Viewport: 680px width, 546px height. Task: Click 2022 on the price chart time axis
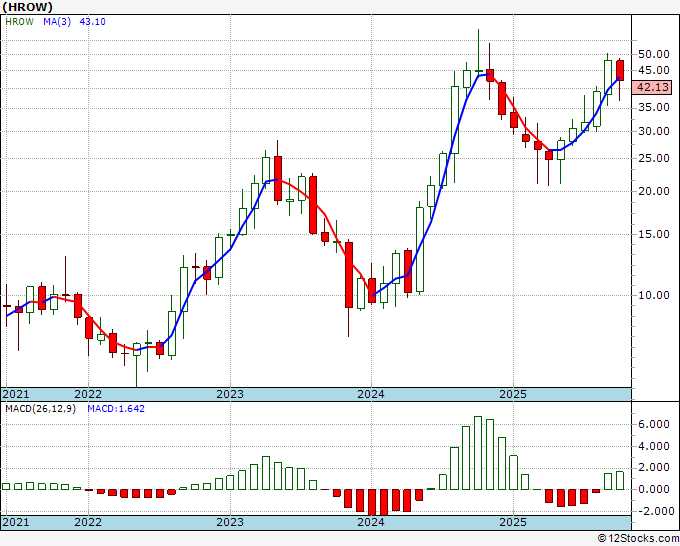pyautogui.click(x=88, y=394)
